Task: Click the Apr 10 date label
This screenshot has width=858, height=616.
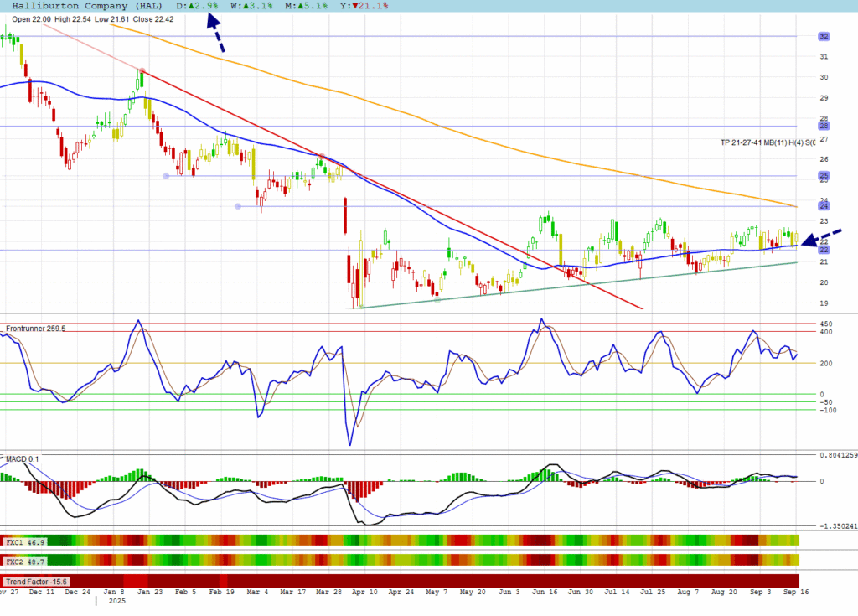Action: tap(364, 592)
